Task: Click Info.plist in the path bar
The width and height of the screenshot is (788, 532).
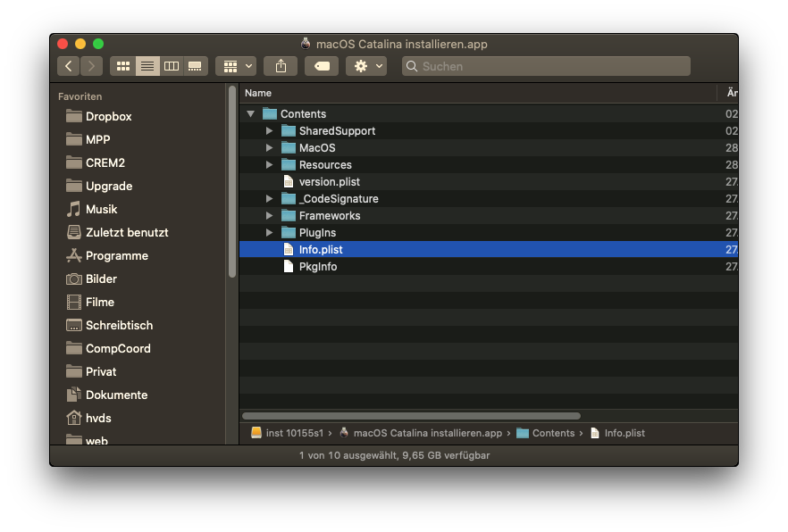Action: click(618, 433)
